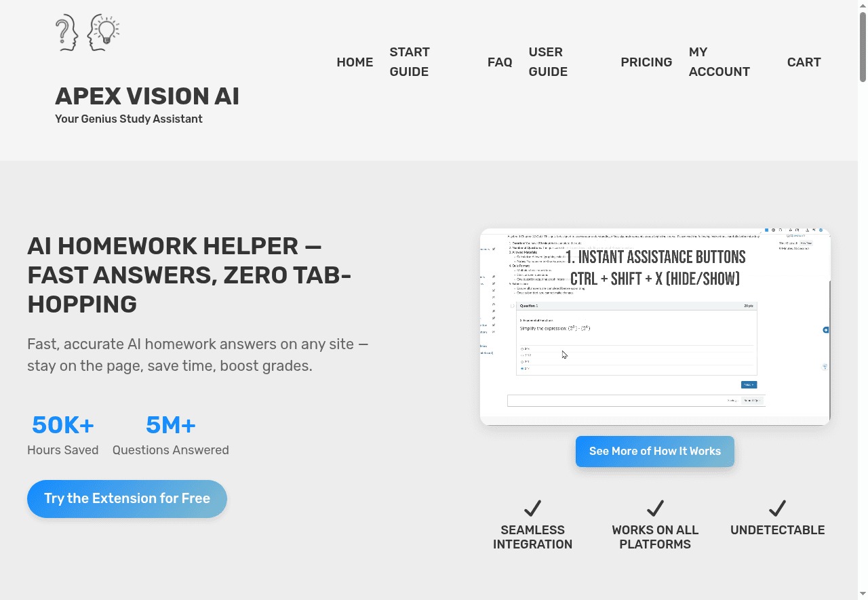Click the Seamless Integration checkmark icon
Viewport: 868px width, 600px height.
[x=532, y=508]
